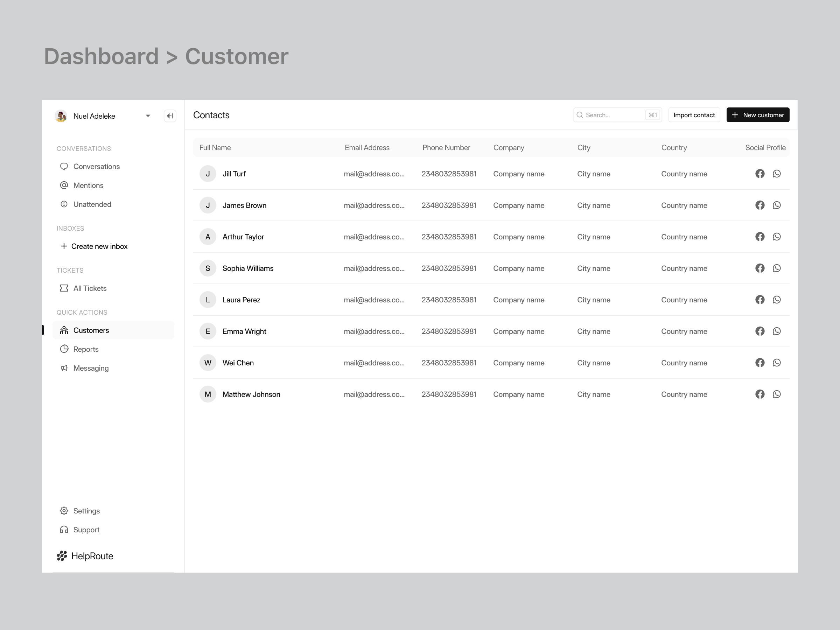Click Matthew Johnson's WhatsApp icon

point(777,394)
